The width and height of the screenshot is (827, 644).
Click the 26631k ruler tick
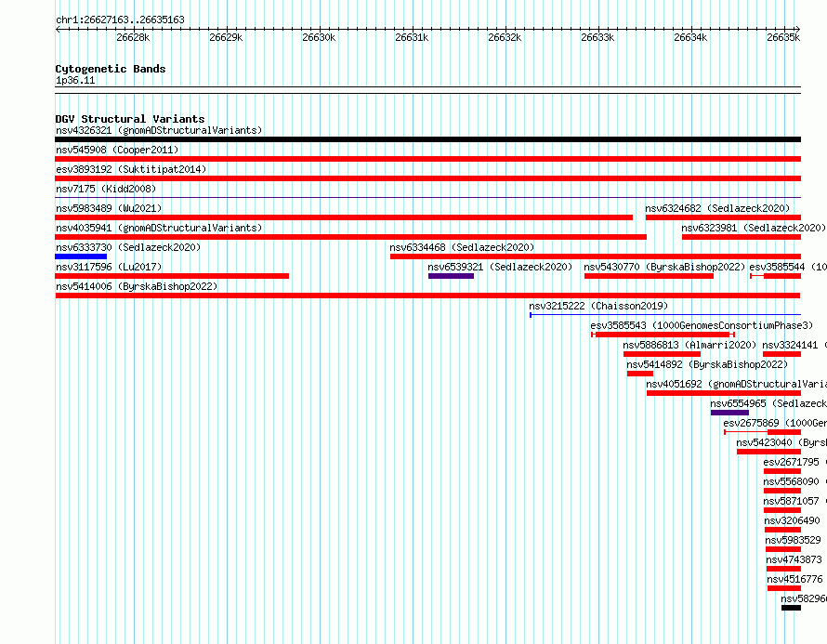coord(412,37)
